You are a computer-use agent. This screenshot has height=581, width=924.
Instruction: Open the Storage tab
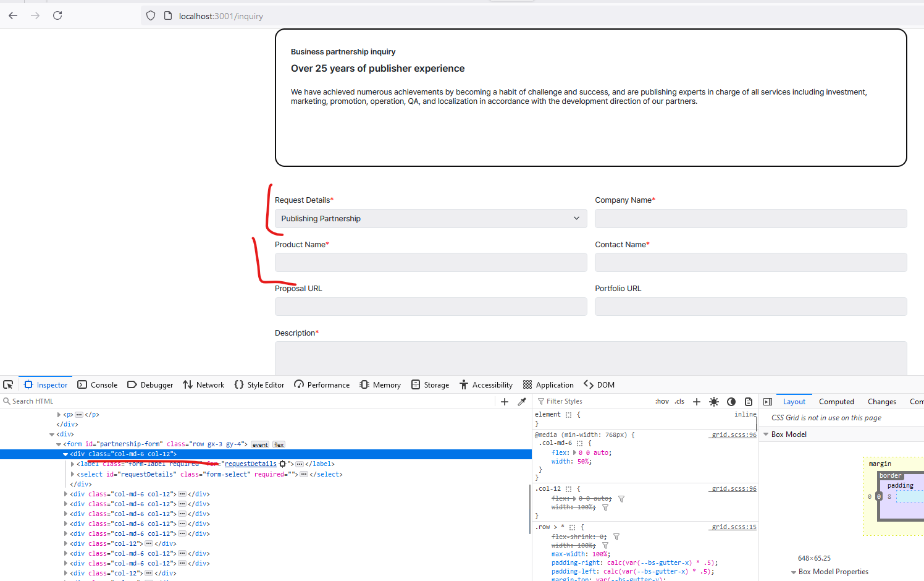(x=430, y=384)
